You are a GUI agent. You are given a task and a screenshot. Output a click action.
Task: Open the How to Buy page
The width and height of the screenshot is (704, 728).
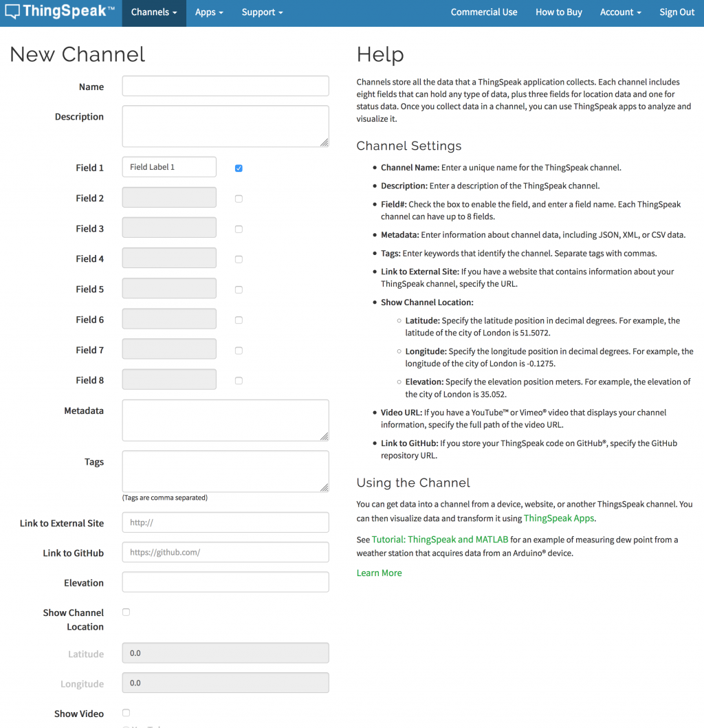[x=559, y=12]
